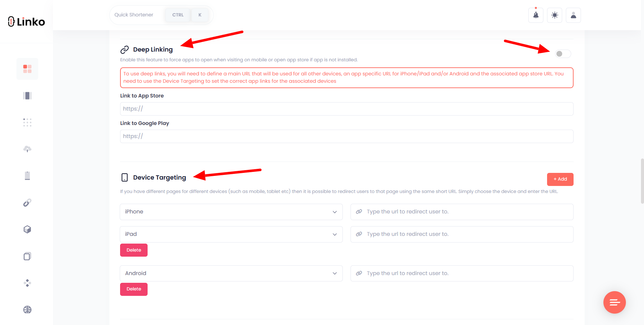
Task: Open the diamond shapes icon in sidebar
Action: (27, 283)
